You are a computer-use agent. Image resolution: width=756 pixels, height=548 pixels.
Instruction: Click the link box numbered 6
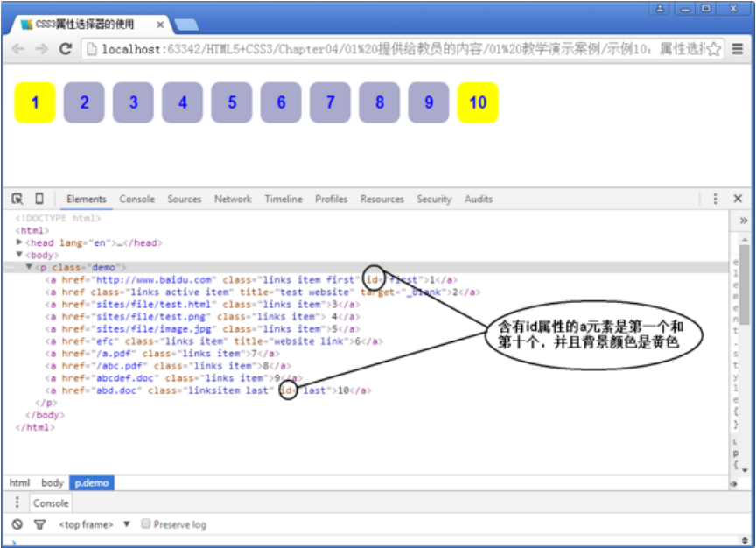click(281, 102)
